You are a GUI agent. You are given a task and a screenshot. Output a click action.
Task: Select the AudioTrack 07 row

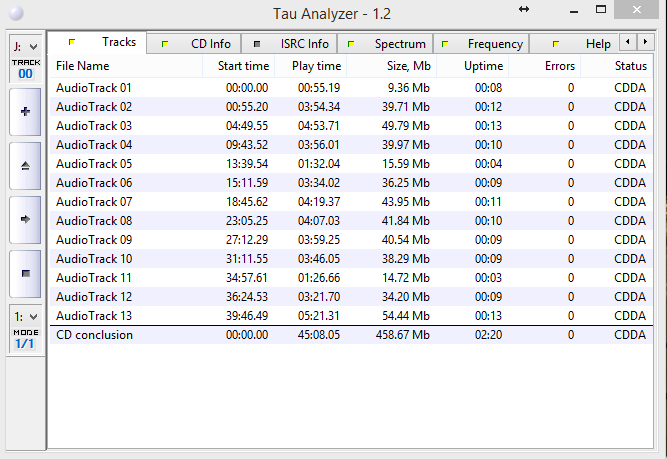(x=351, y=202)
